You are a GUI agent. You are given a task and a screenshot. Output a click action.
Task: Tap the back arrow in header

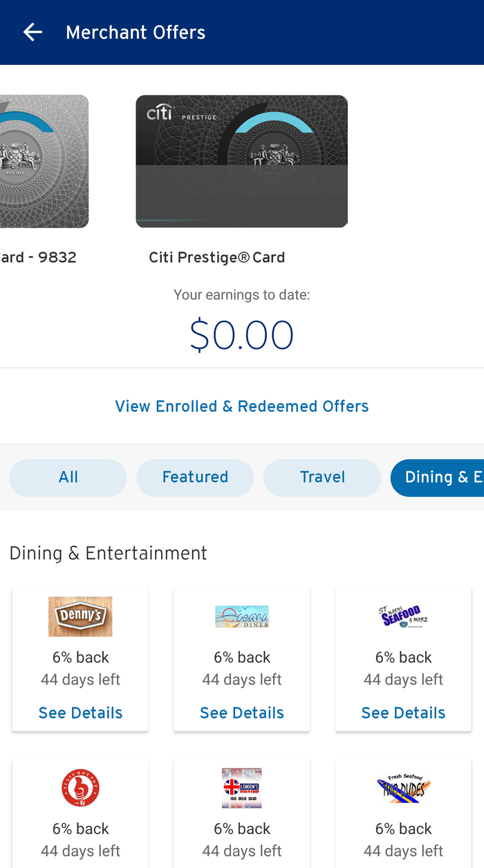point(32,32)
